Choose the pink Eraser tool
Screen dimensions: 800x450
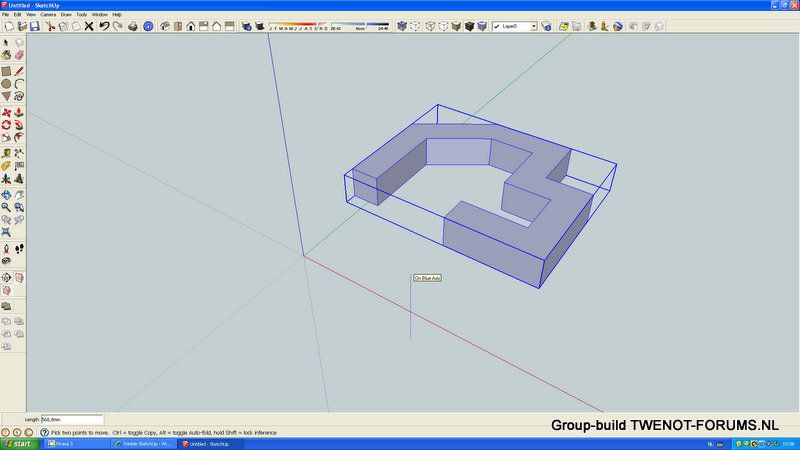click(19, 55)
